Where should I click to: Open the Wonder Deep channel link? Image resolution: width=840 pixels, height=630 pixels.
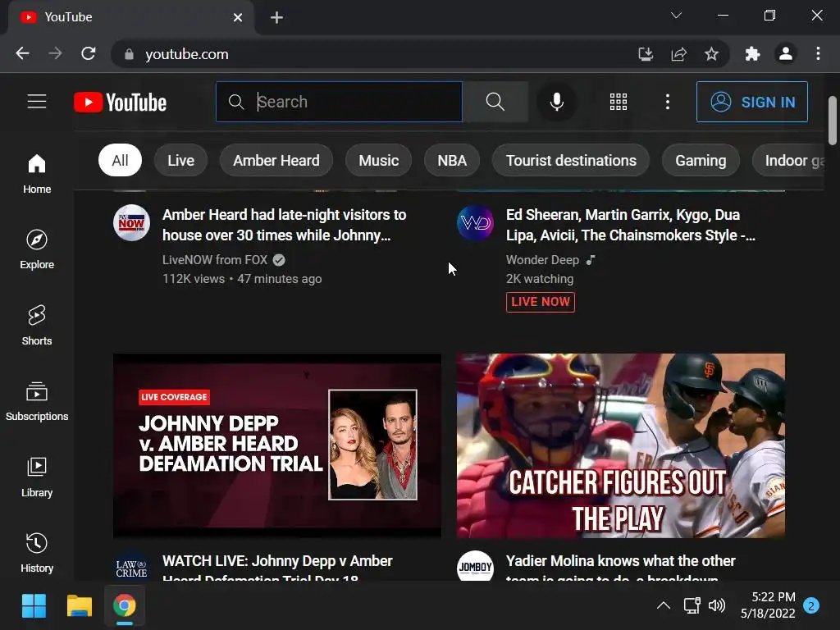pos(543,260)
